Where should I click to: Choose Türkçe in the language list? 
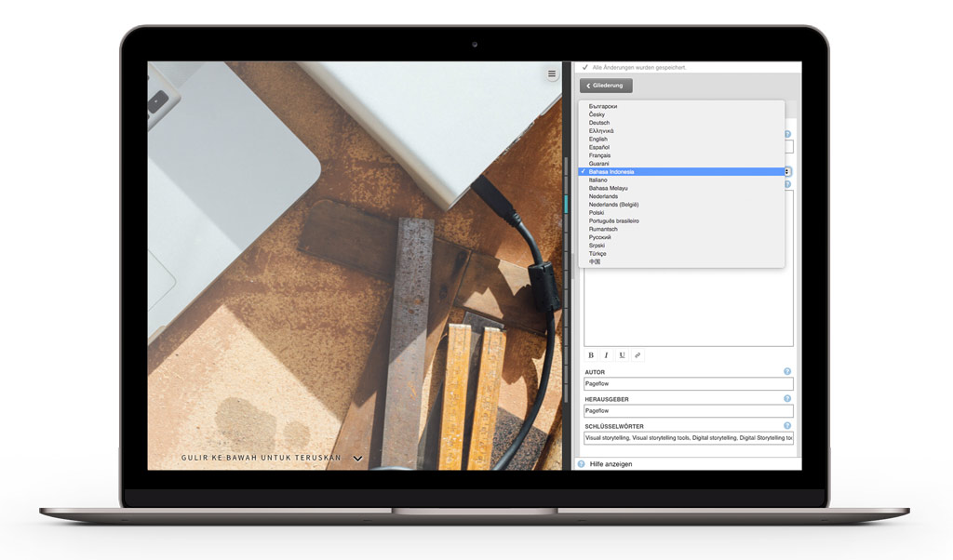click(x=597, y=254)
